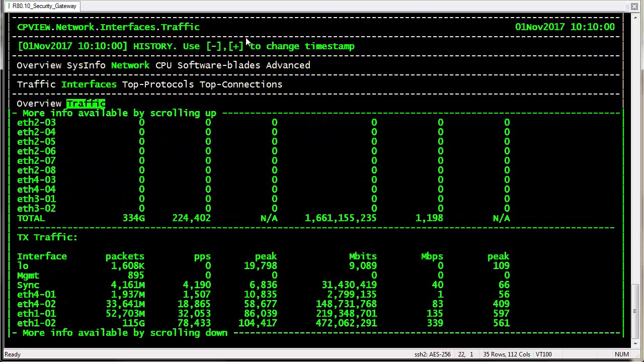Click the [+] timestamp control text
This screenshot has width=644, height=362.
click(236, 46)
